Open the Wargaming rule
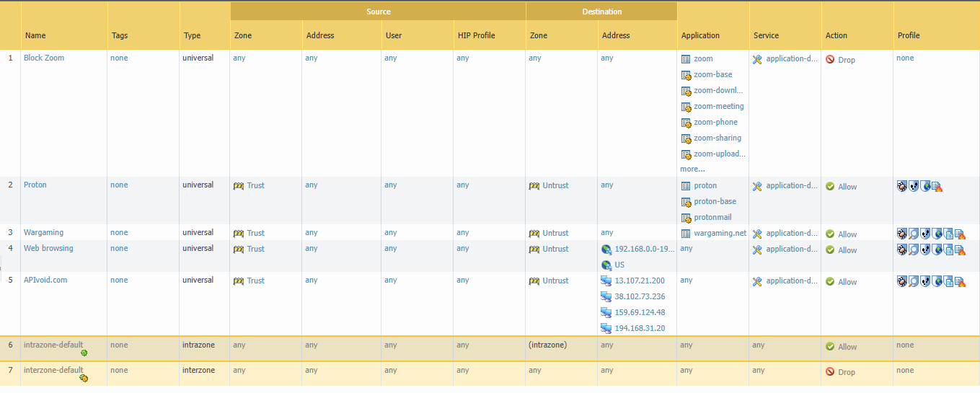Viewport: 980px width, 393px height. pos(43,232)
